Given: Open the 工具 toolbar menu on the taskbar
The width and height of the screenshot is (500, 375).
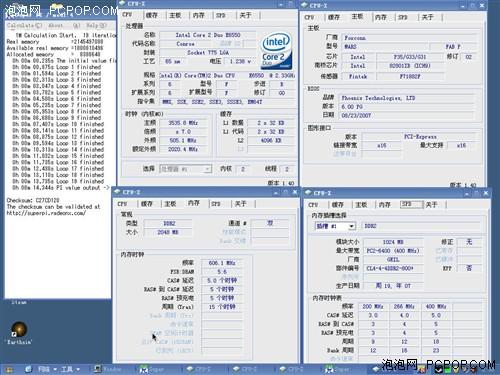Looking at the screenshot, I should 70,369.
